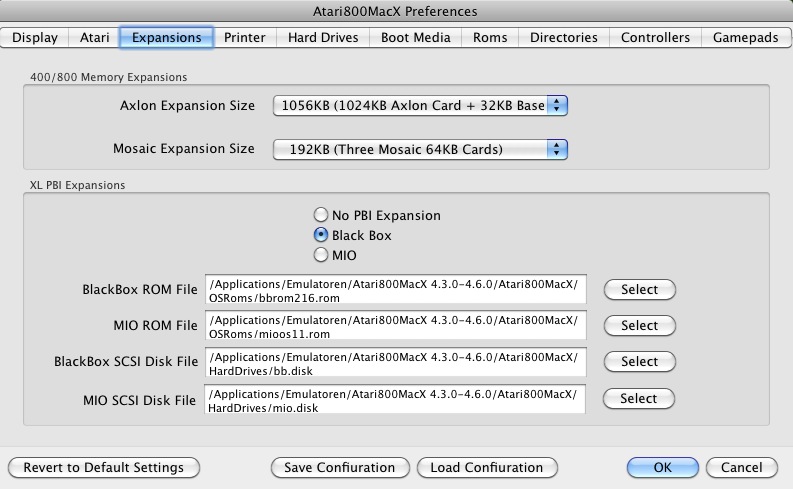Click Select for BlackBox ROM File
This screenshot has width=793, height=489.
pos(640,289)
